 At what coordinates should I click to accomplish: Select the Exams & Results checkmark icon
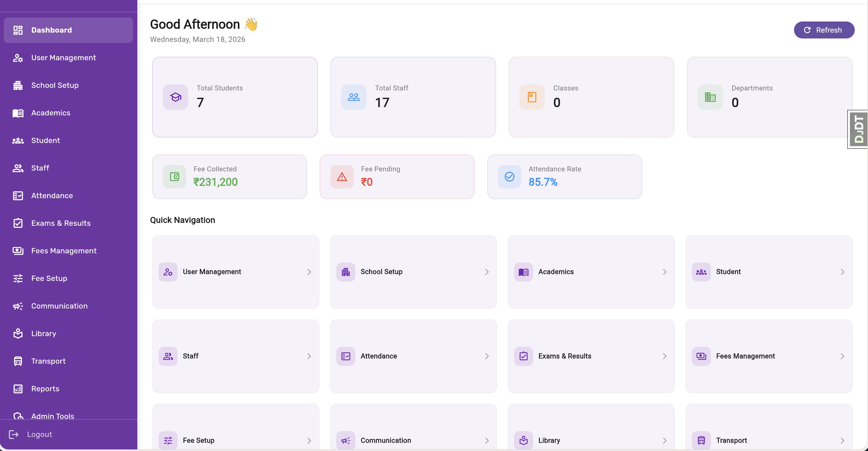[x=18, y=223]
